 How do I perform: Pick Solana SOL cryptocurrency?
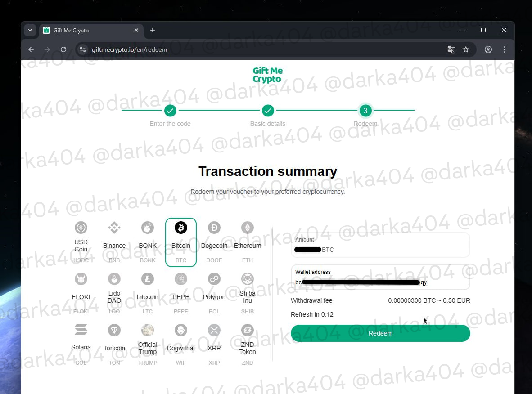tap(81, 345)
